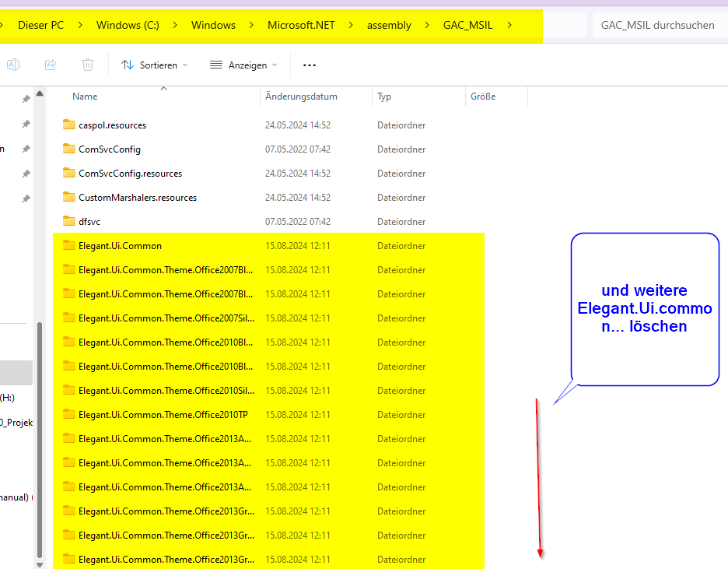This screenshot has width=728, height=569.
Task: Click Elegant.Ui.Common.Theme.Office2007Sil... name
Action: pyautogui.click(x=166, y=318)
